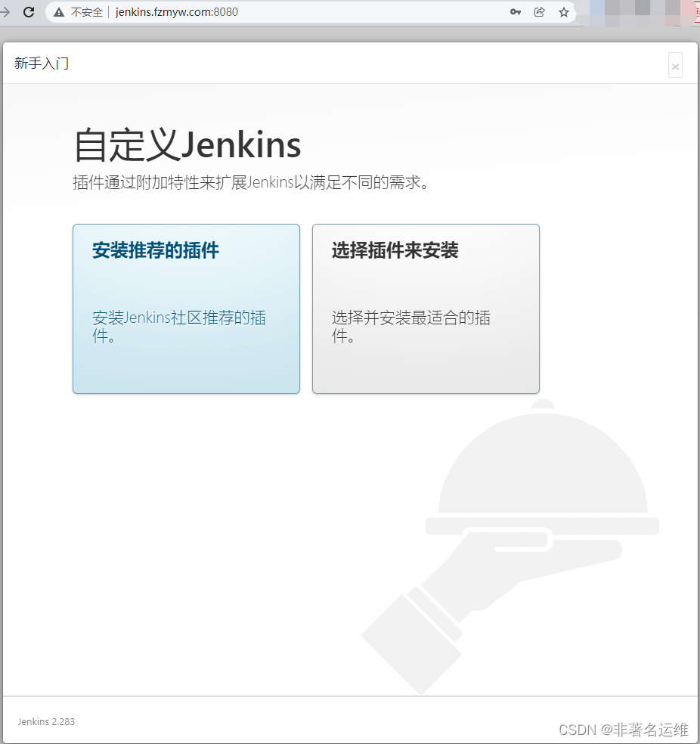This screenshot has width=700, height=744.
Task: Click the Jenkins 2.283 version text
Action: point(46,722)
